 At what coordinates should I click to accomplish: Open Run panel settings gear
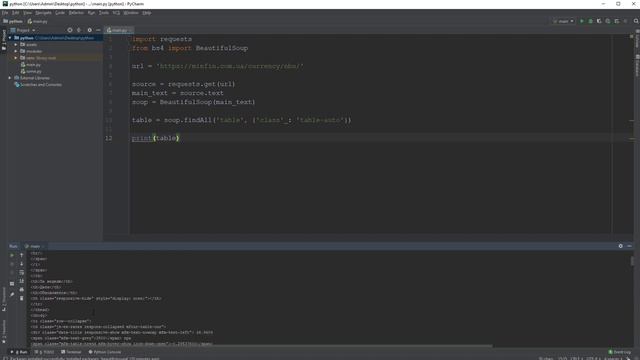(x=620, y=246)
